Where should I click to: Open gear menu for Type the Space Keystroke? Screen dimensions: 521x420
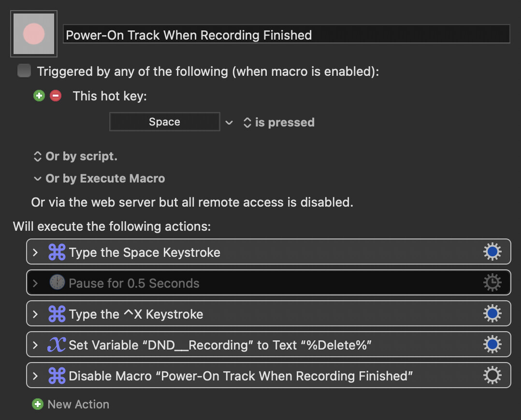[x=492, y=252]
